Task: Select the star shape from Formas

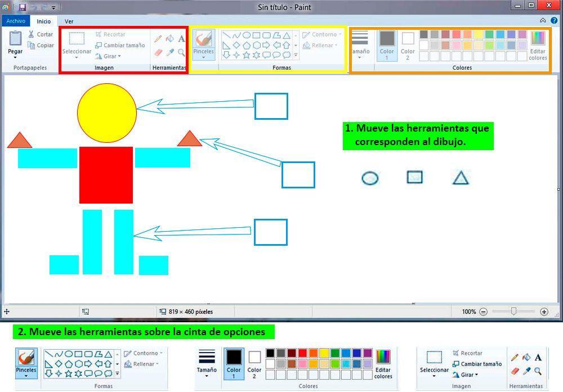Action: [247, 54]
